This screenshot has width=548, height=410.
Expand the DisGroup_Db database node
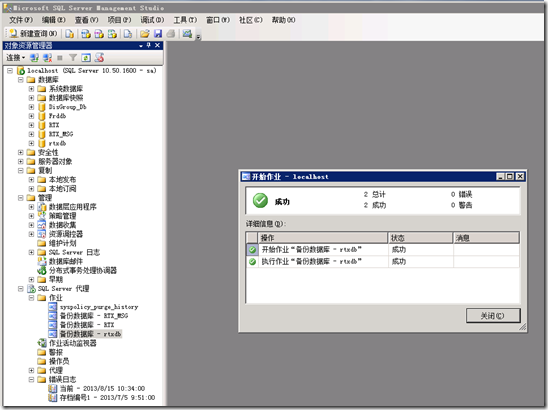pos(31,107)
